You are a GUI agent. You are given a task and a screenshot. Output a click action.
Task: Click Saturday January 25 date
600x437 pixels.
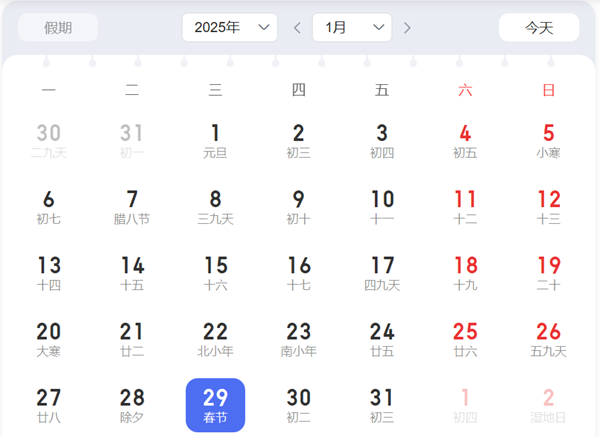point(465,339)
